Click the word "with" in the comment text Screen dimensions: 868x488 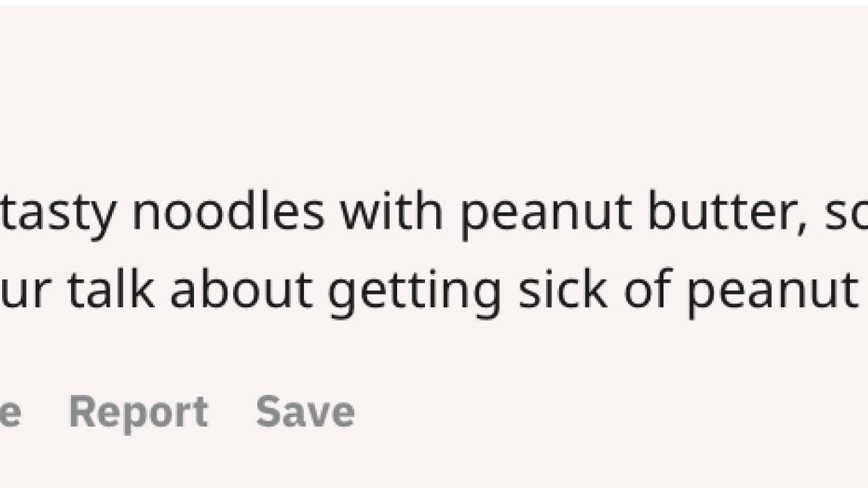[x=392, y=211]
